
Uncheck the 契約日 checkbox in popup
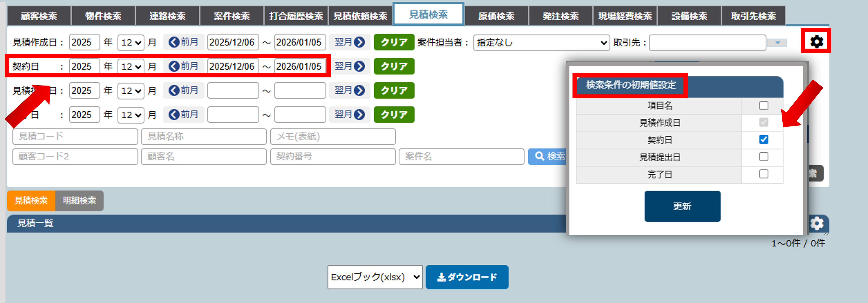(763, 139)
